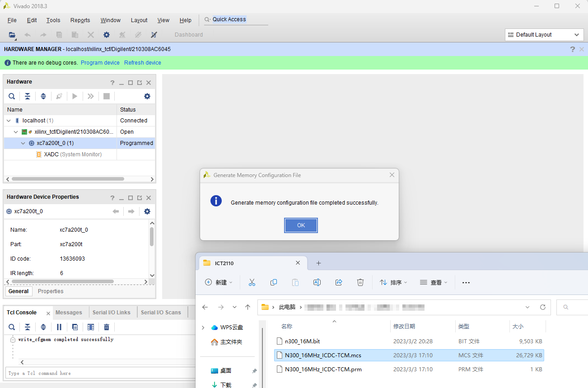588x388 pixels.
Task: Go to previous object in Device Properties
Action: pyautogui.click(x=116, y=211)
